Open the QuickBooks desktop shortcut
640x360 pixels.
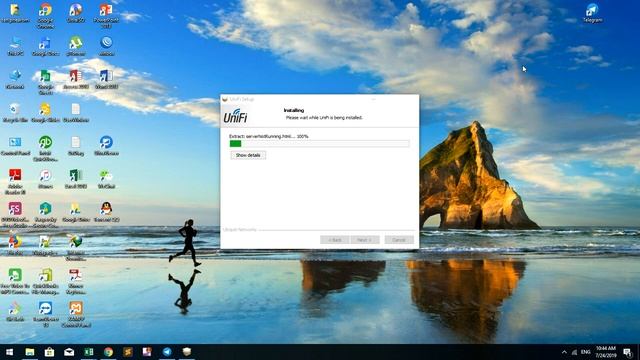click(45, 148)
